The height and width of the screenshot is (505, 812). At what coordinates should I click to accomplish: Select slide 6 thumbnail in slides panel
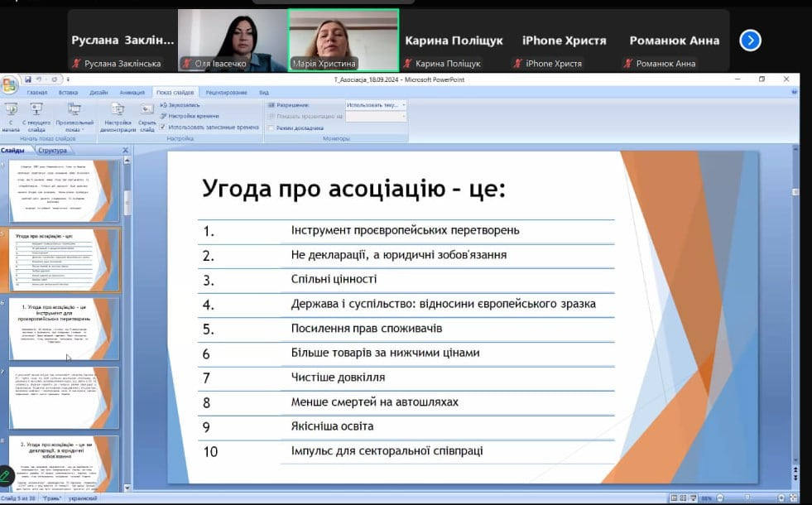[x=64, y=329]
